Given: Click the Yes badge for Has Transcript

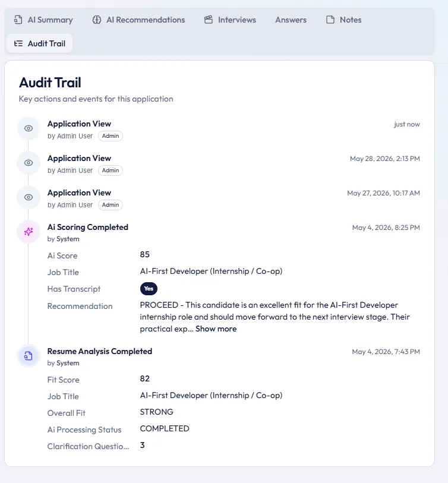Looking at the screenshot, I should pos(149,289).
